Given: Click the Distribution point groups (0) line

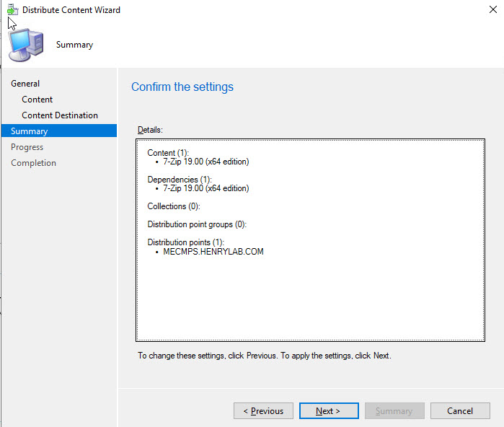Looking at the screenshot, I should click(197, 224).
